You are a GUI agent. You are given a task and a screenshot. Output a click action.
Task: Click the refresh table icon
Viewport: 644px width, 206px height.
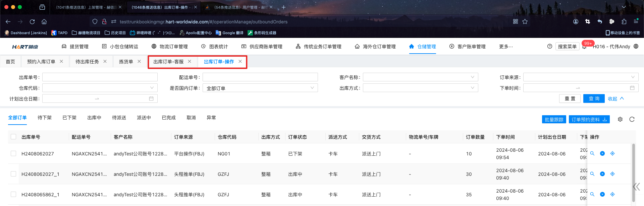[632, 119]
